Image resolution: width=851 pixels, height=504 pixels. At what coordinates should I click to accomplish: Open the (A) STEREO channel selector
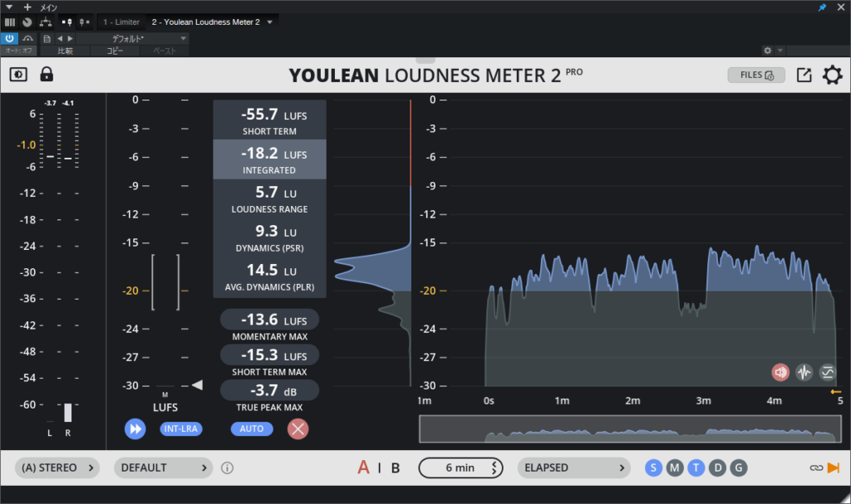click(x=57, y=467)
